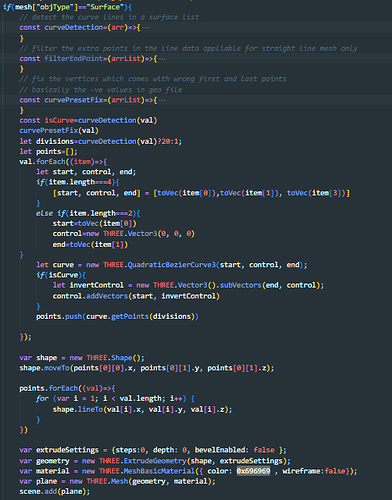
Task: Place cursor on scene.add(plane) line
Action: (54, 492)
